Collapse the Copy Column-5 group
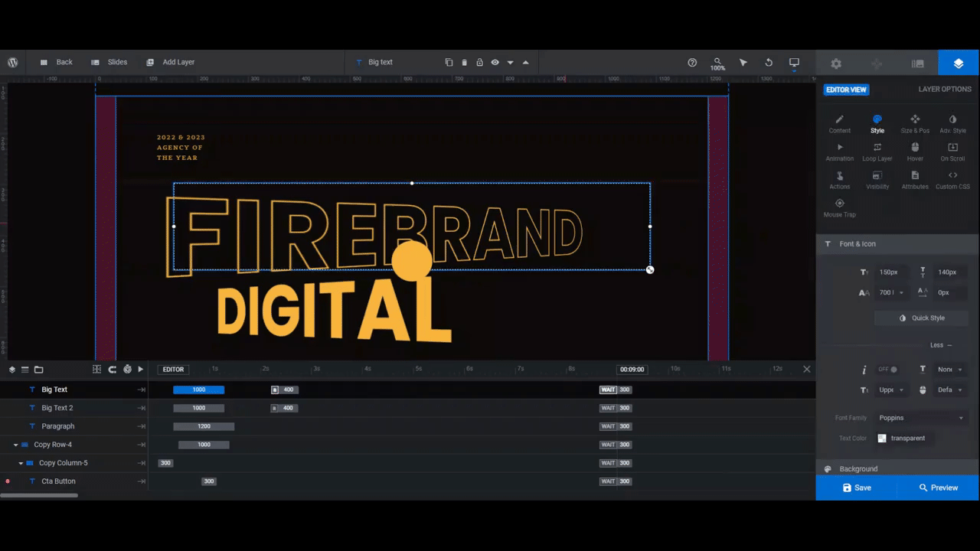The image size is (980, 551). coord(21,463)
